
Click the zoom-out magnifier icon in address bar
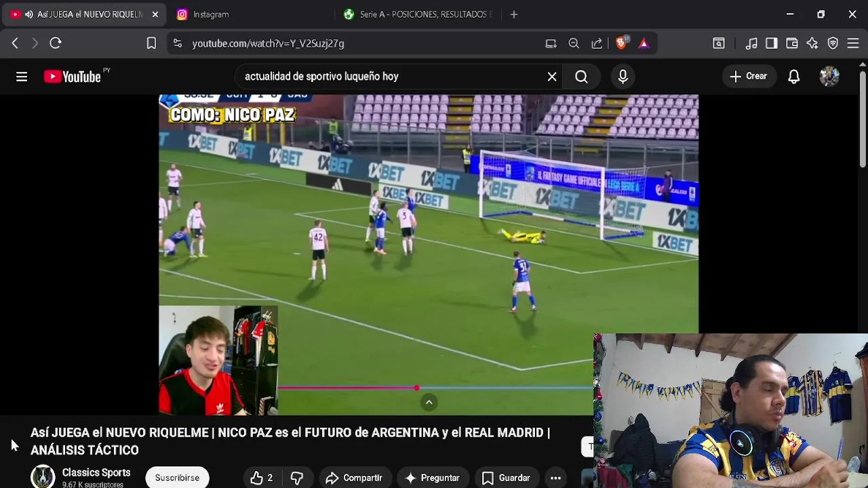(574, 43)
